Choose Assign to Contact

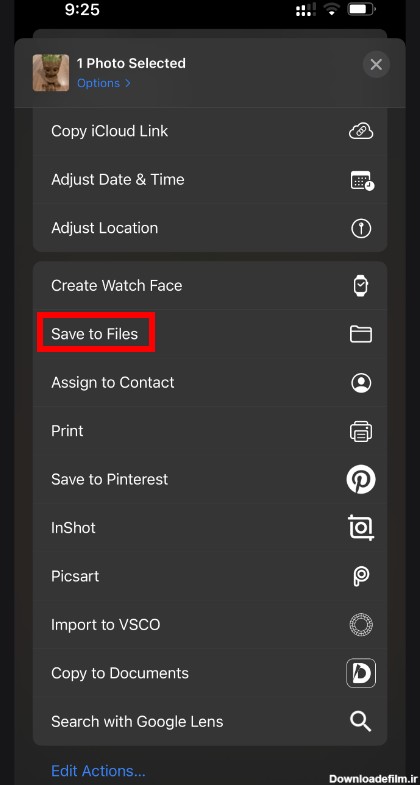pyautogui.click(x=210, y=382)
